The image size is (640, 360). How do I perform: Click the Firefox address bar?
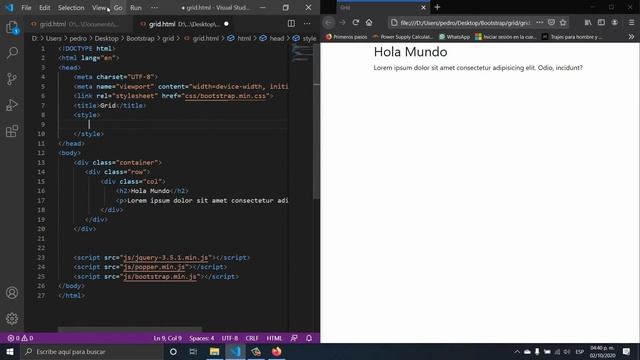(464, 23)
